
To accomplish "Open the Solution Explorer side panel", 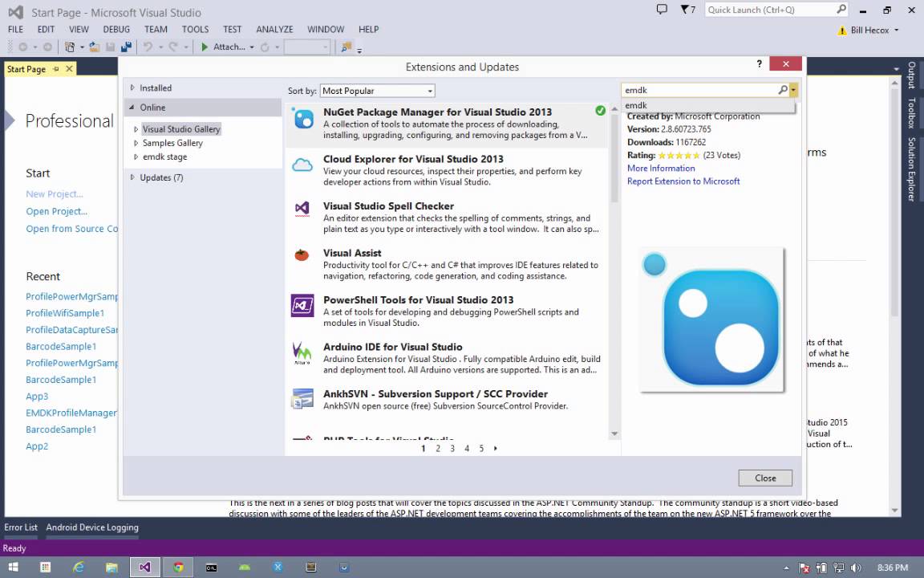I will (x=912, y=169).
